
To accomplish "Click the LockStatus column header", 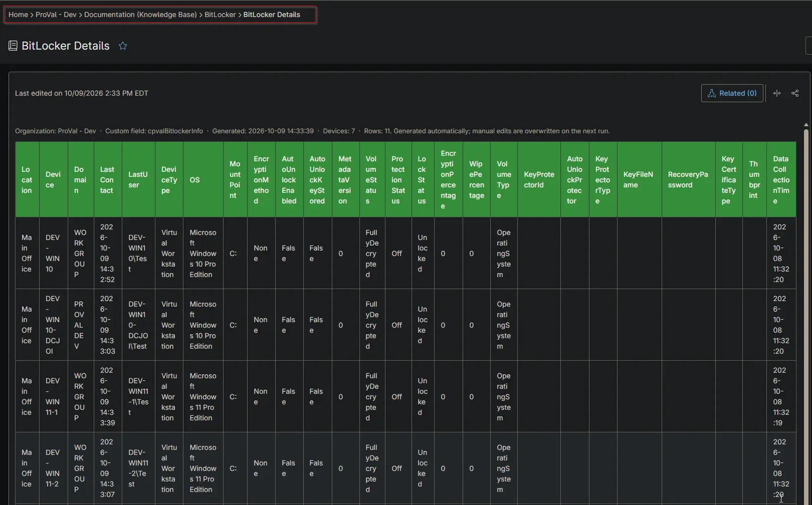I will click(423, 180).
